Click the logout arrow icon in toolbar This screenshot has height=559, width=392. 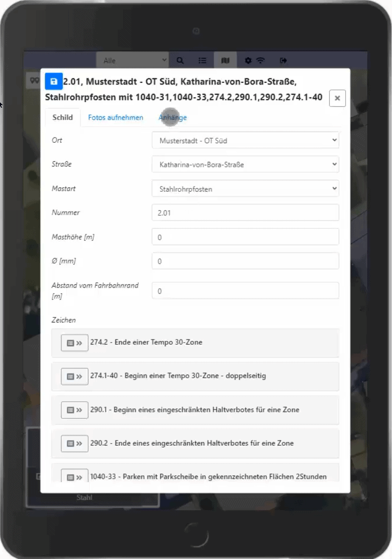point(283,60)
